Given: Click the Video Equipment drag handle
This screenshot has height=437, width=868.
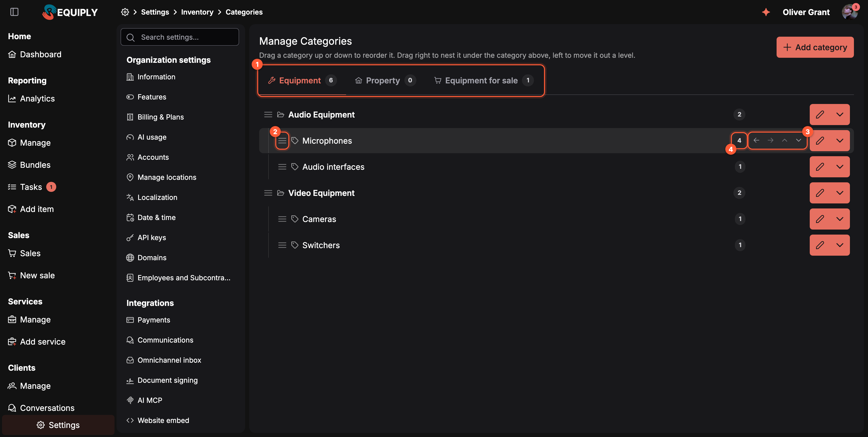Looking at the screenshot, I should (268, 193).
